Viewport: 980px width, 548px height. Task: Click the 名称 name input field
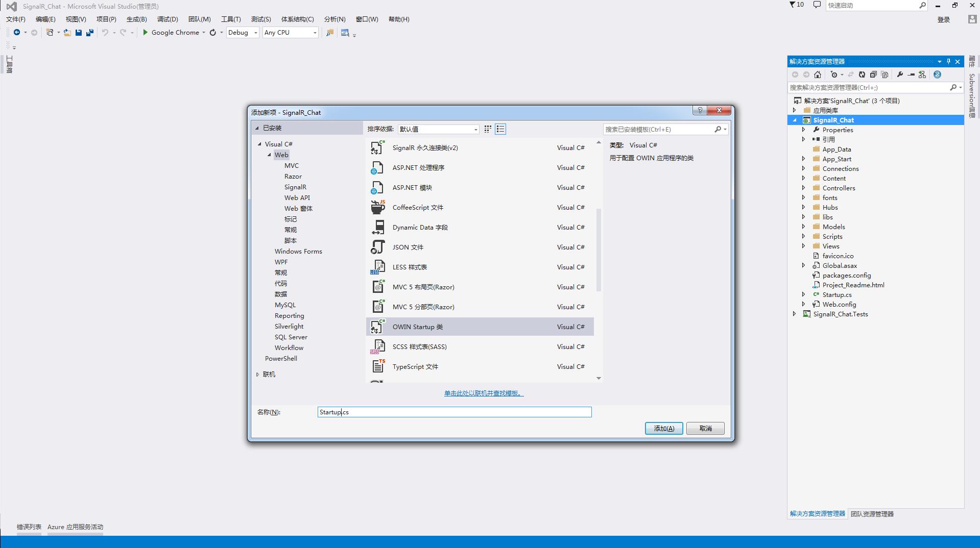pos(455,412)
